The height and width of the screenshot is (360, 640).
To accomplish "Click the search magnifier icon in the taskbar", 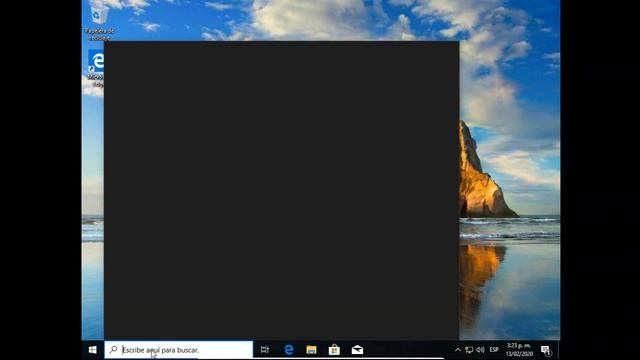I will pyautogui.click(x=113, y=349).
